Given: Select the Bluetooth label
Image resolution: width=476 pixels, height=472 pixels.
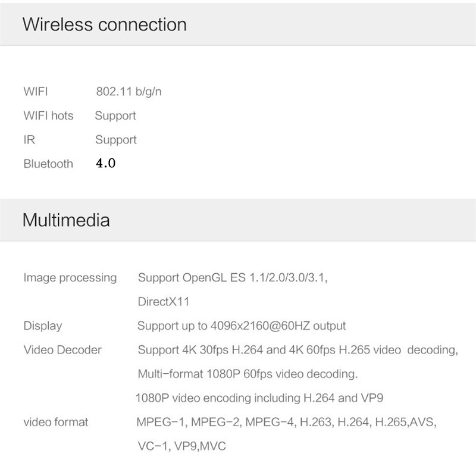Looking at the screenshot, I should 48,164.
